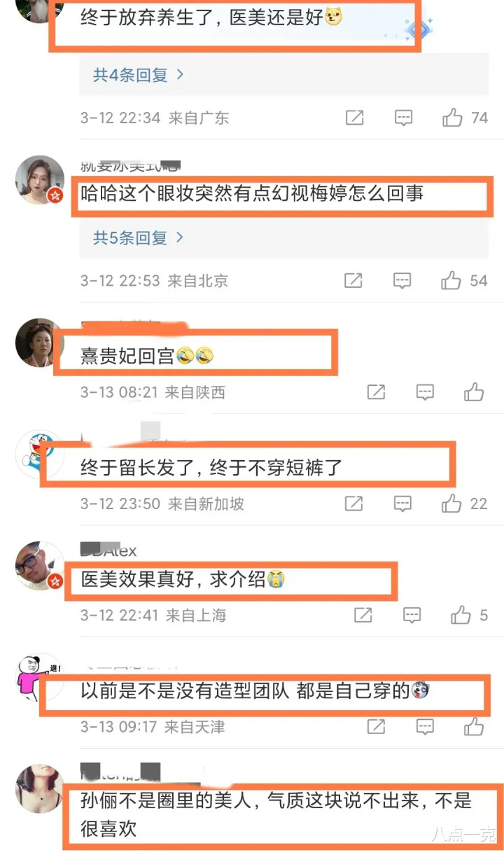Image resolution: width=504 pixels, height=853 pixels.
Task: Share the 3-13 08:21 Shaanxi comment
Action: [377, 392]
